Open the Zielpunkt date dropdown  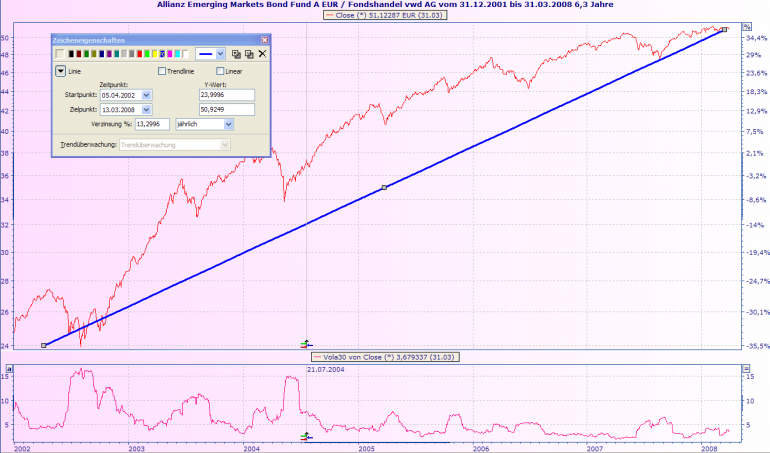(146, 109)
